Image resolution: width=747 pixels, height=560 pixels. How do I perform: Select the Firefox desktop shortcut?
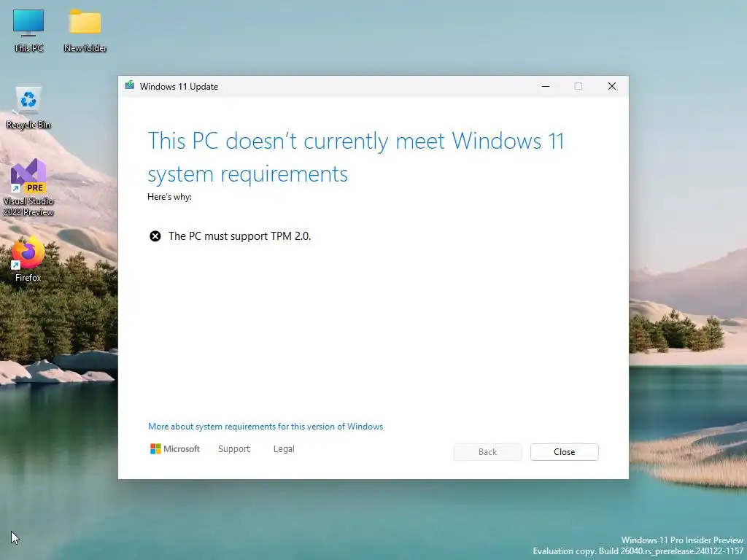pyautogui.click(x=28, y=260)
